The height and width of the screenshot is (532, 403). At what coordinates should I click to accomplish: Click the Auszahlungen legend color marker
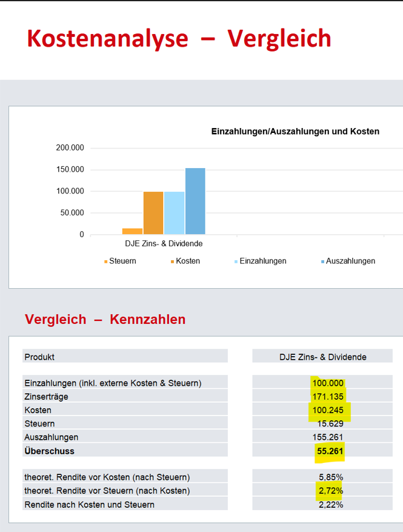pyautogui.click(x=322, y=261)
